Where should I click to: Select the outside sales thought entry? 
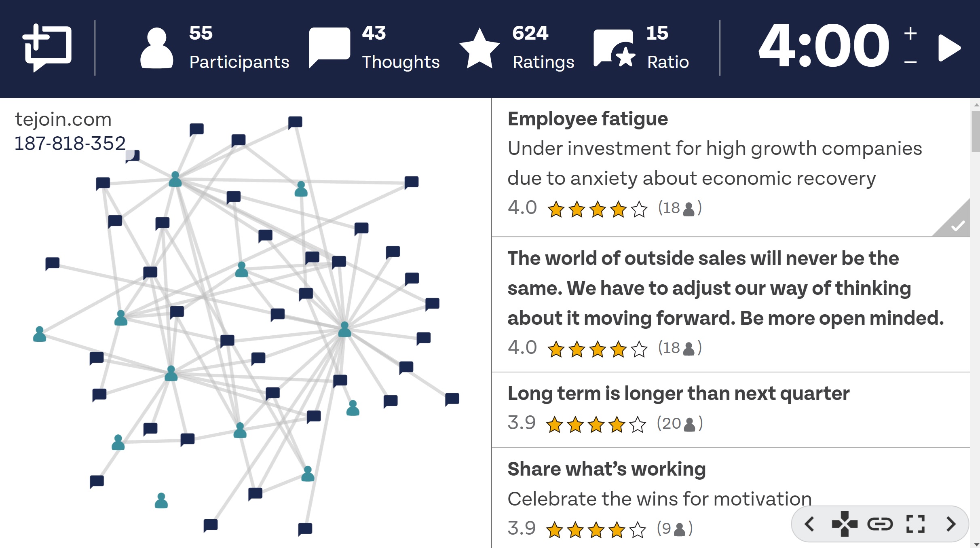pos(731,304)
